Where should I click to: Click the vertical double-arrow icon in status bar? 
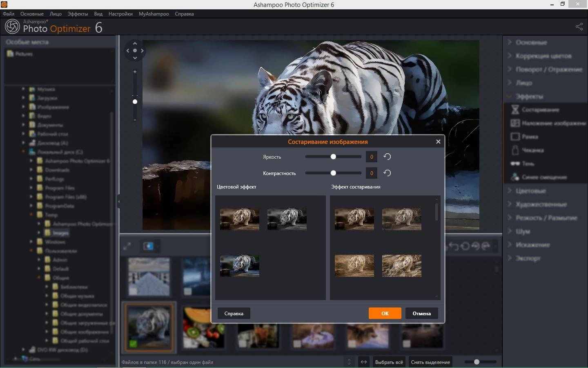coord(349,362)
